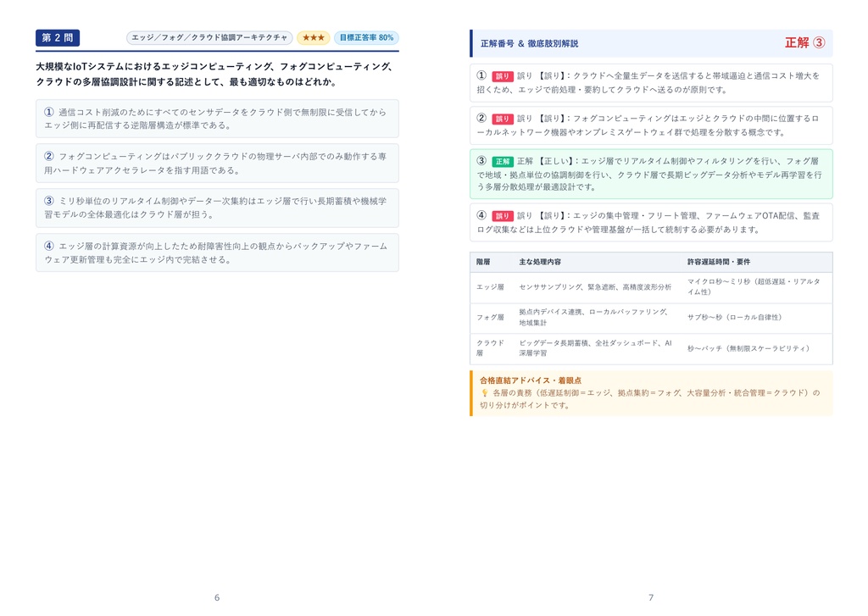Click the フォグ層 table row label
This screenshot has width=868, height=616.
click(x=491, y=318)
